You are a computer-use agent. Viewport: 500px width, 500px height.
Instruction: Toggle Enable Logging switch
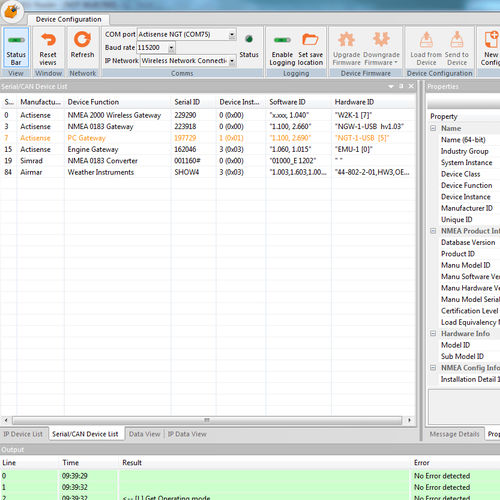tap(282, 40)
